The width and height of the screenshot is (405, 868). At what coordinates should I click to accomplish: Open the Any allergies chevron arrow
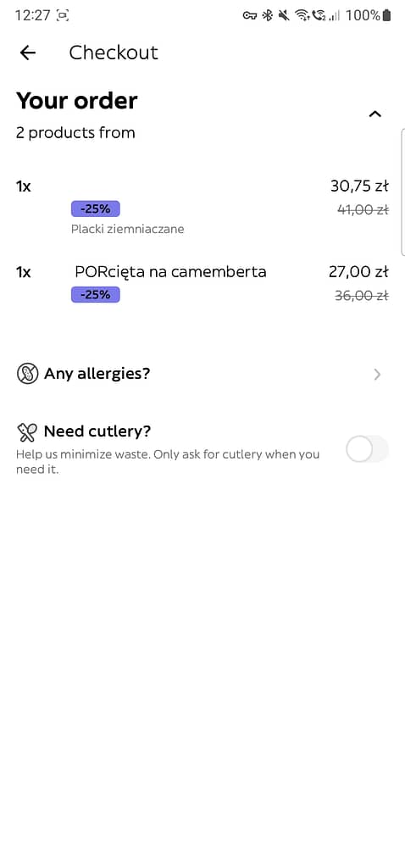(x=377, y=375)
